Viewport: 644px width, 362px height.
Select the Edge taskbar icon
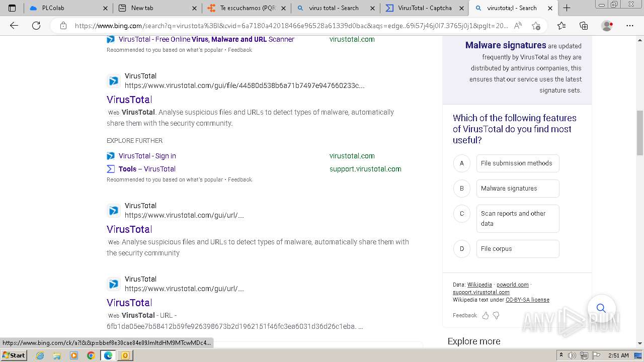(108, 355)
